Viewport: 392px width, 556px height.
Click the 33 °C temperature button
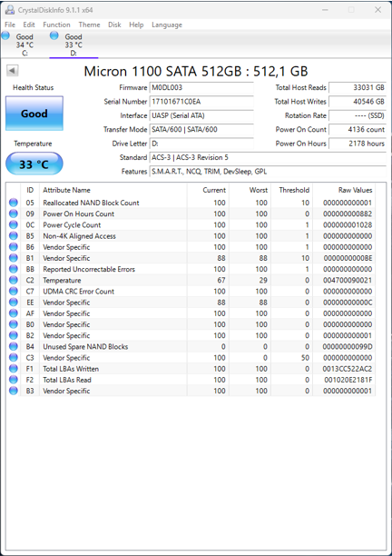click(x=34, y=164)
